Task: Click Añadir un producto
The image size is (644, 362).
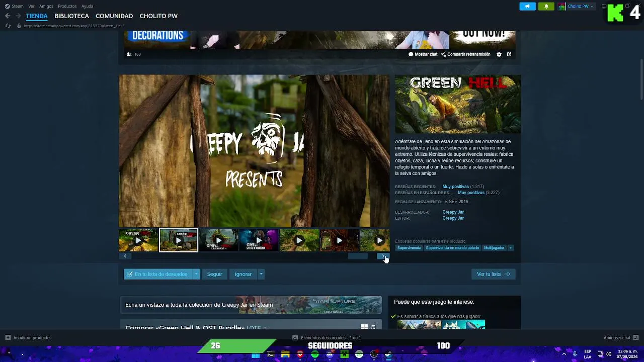Action: pos(28,338)
